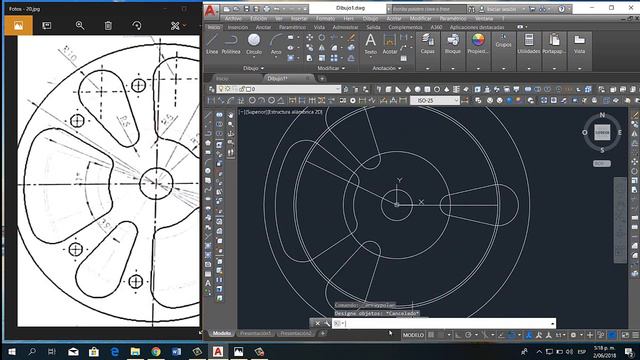Open the Propiedades color wheel panel
Viewport: 640px width, 360px height.
(x=478, y=44)
